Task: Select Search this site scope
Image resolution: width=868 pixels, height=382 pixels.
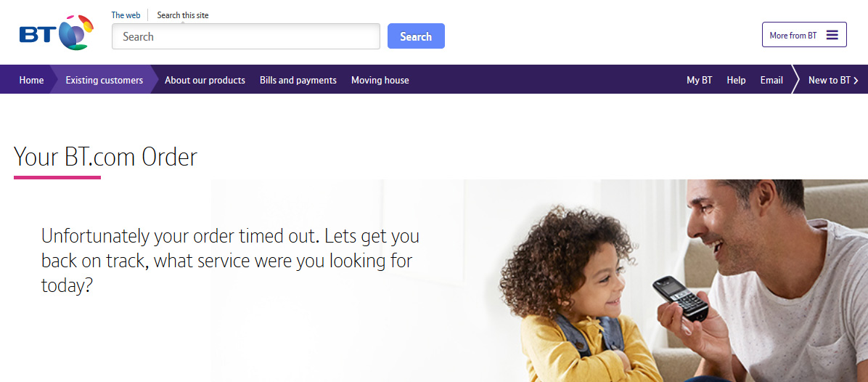Action: 183,15
